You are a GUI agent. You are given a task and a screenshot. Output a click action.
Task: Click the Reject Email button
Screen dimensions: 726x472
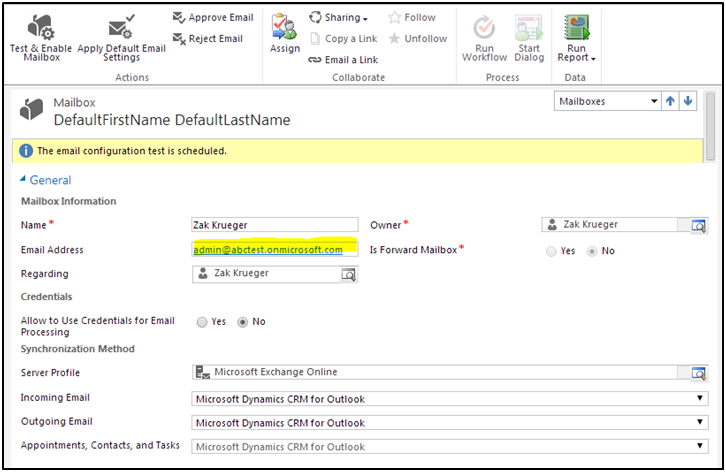207,38
